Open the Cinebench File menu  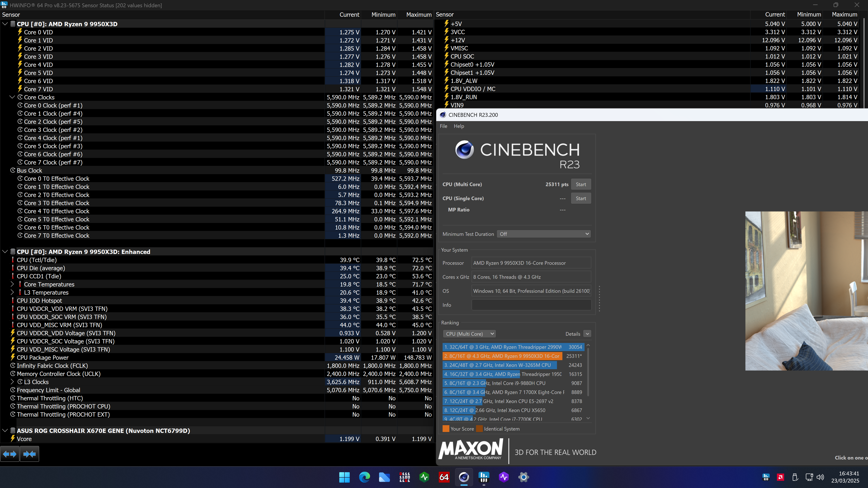(x=443, y=126)
